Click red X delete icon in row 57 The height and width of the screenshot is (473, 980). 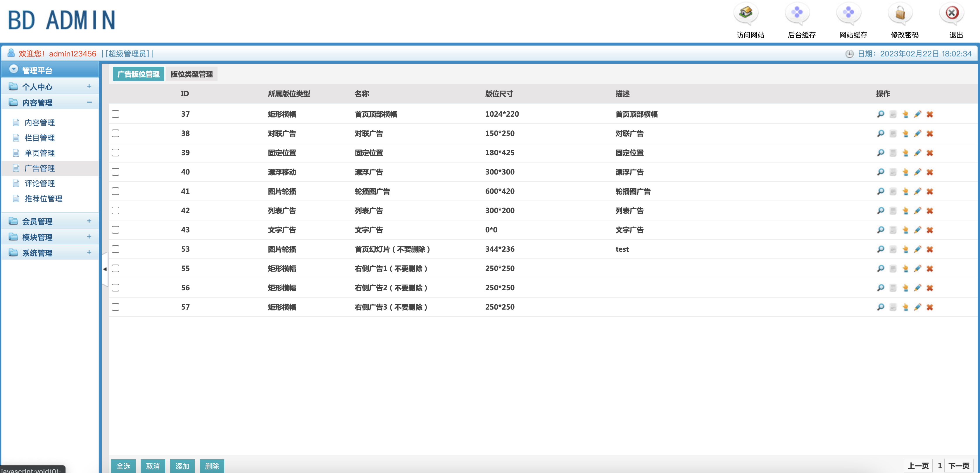[x=929, y=307]
